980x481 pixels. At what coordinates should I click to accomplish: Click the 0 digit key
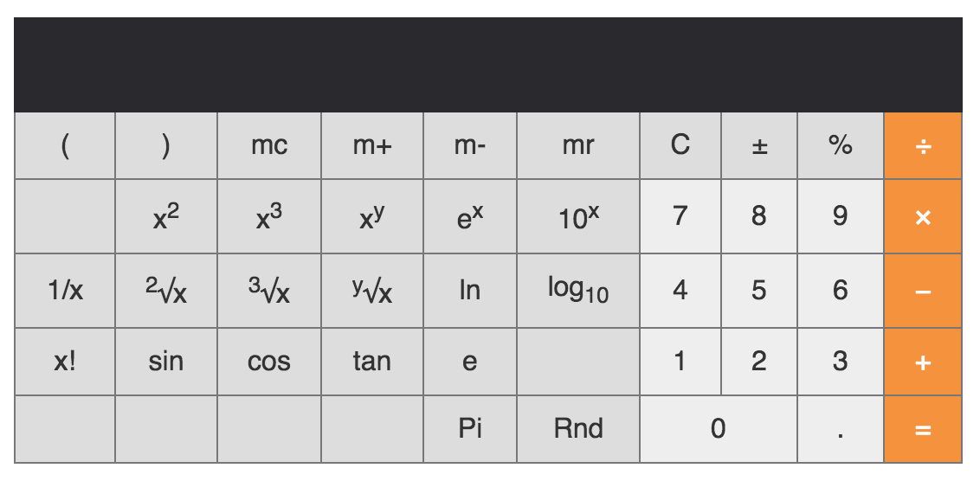coord(718,429)
